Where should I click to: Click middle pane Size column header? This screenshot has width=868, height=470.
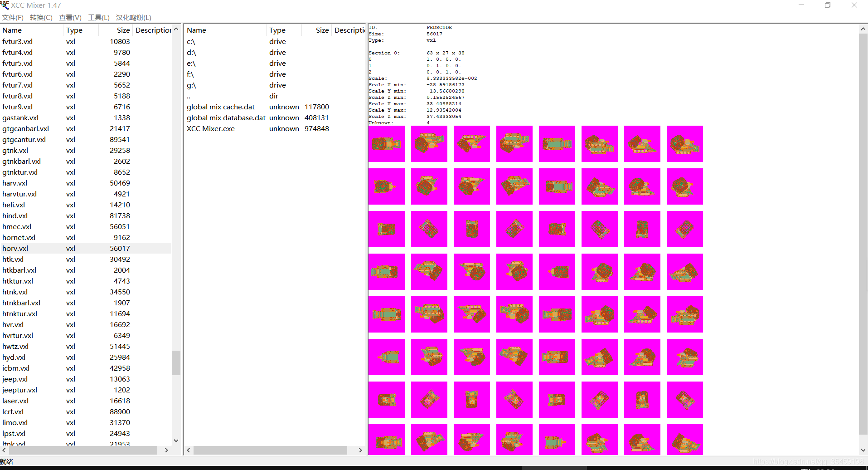[316, 30]
